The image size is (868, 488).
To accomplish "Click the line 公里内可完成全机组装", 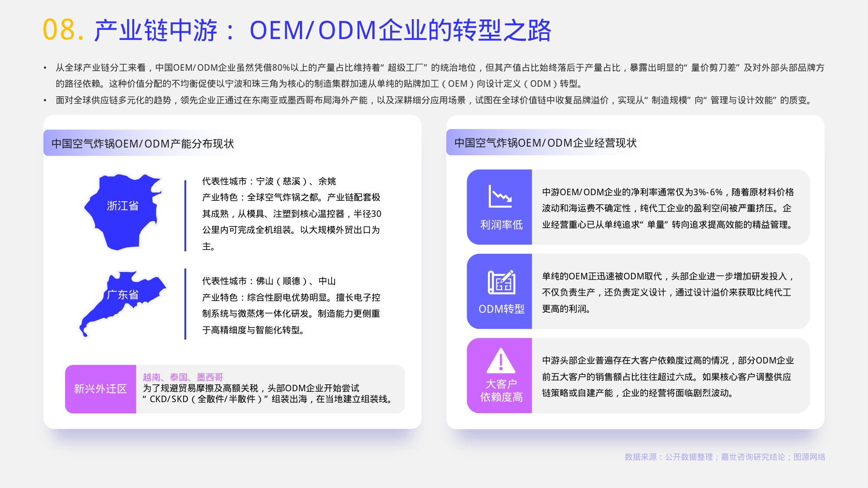I will click(291, 230).
